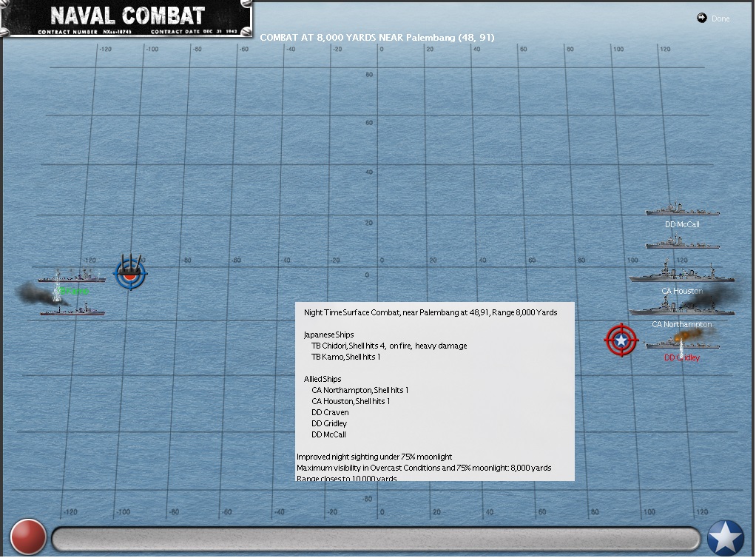Click the CA Houston ship label
This screenshot has height=558, width=756.
click(x=682, y=292)
